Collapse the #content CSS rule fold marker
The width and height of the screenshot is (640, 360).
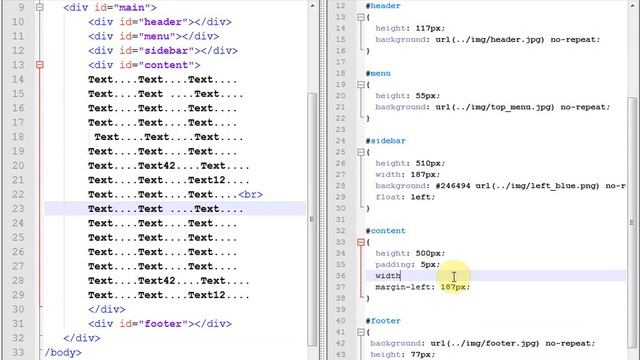click(x=361, y=242)
